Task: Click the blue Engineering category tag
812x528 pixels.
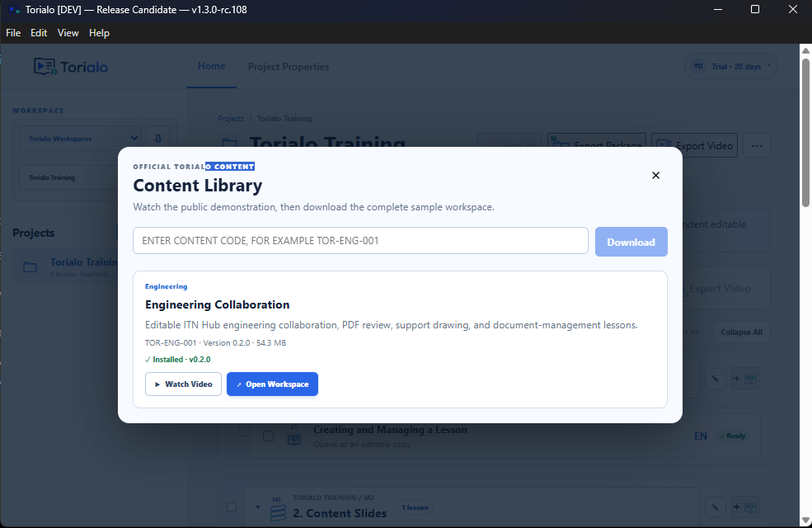Action: (167, 286)
